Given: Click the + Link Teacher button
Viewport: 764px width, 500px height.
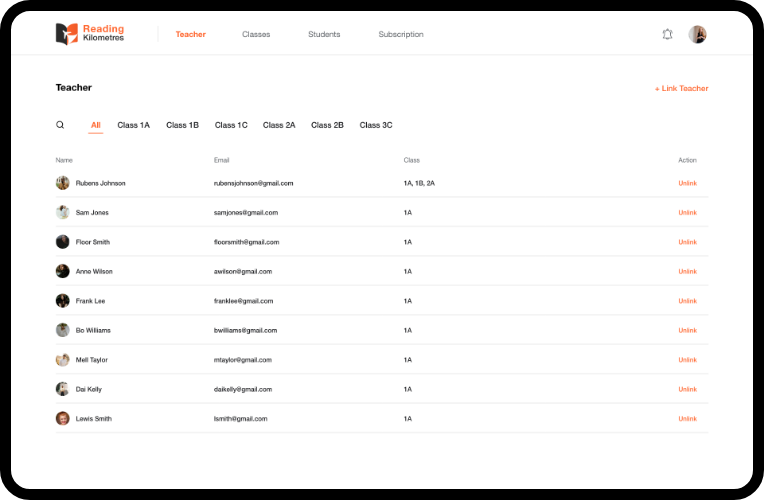Looking at the screenshot, I should point(682,88).
